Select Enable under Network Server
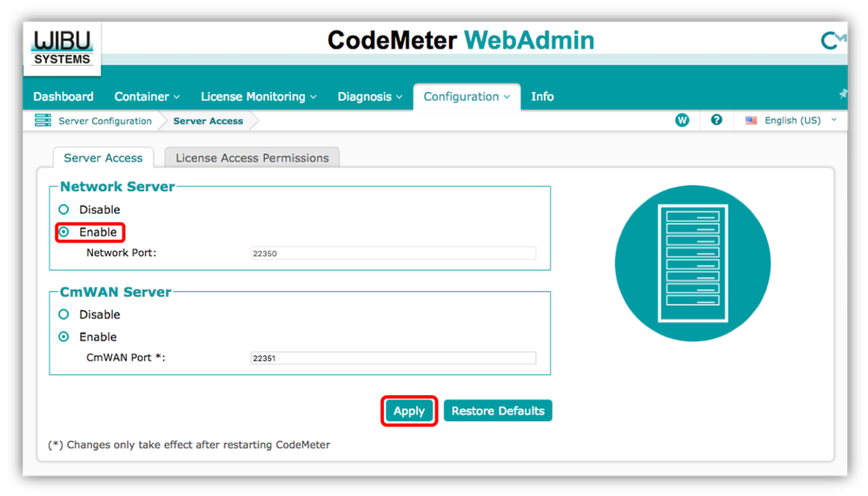 pos(63,232)
